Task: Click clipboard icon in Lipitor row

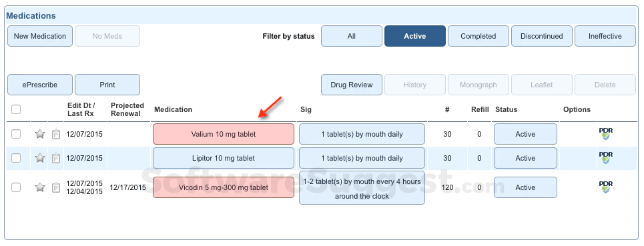Action: tap(56, 158)
